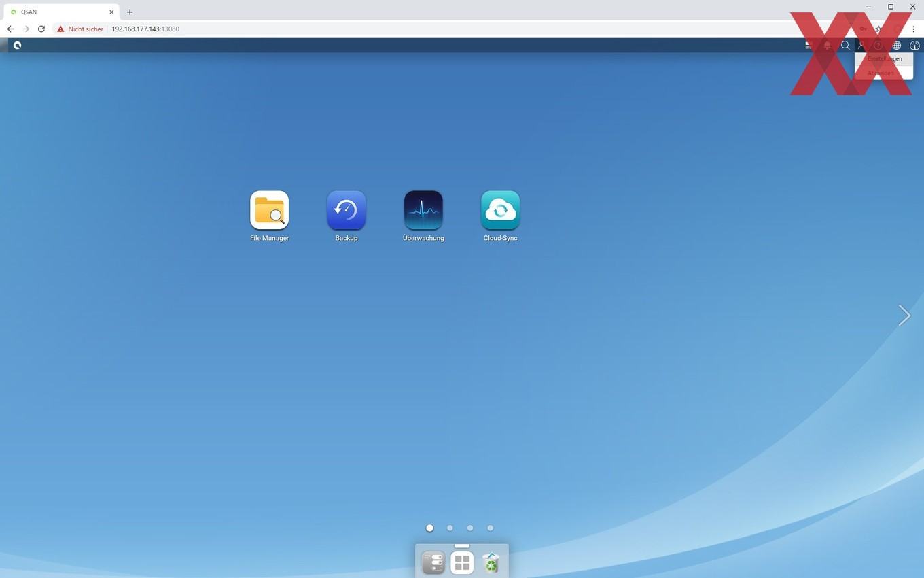Click the window tiles icon in top bar

[808, 46]
